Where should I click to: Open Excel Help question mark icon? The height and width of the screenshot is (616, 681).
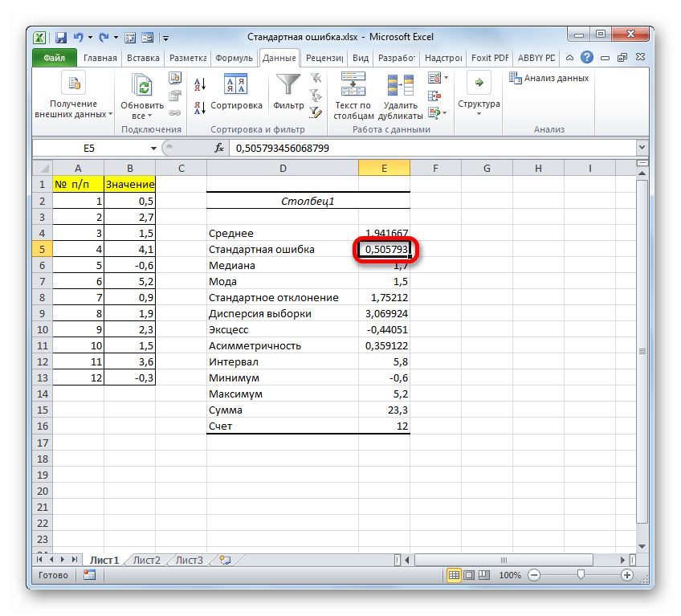(x=587, y=57)
